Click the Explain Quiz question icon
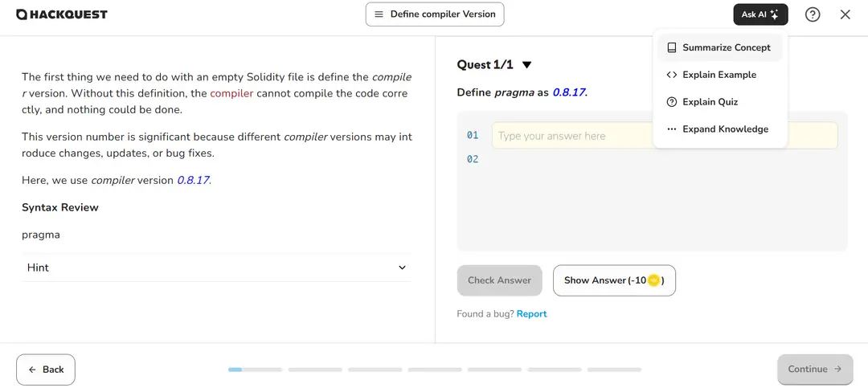Screen dimensions: 868x388 (x=672, y=102)
